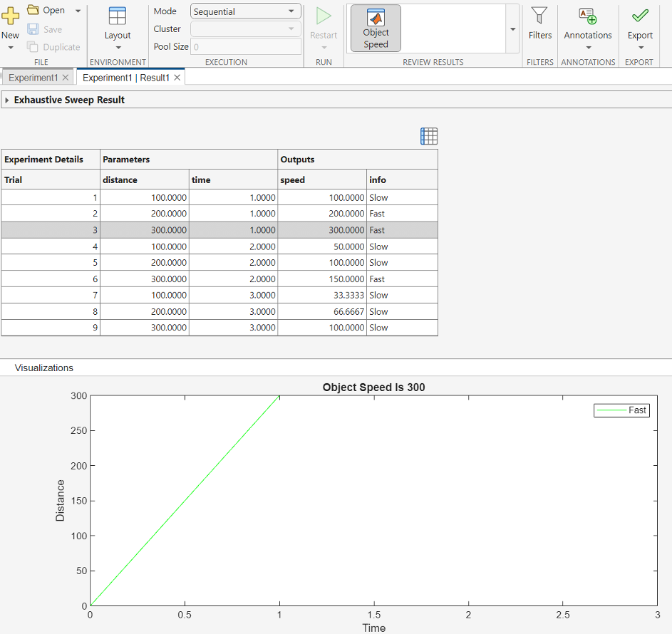Expand the Exhaustive Sweep Result section

click(x=7, y=100)
